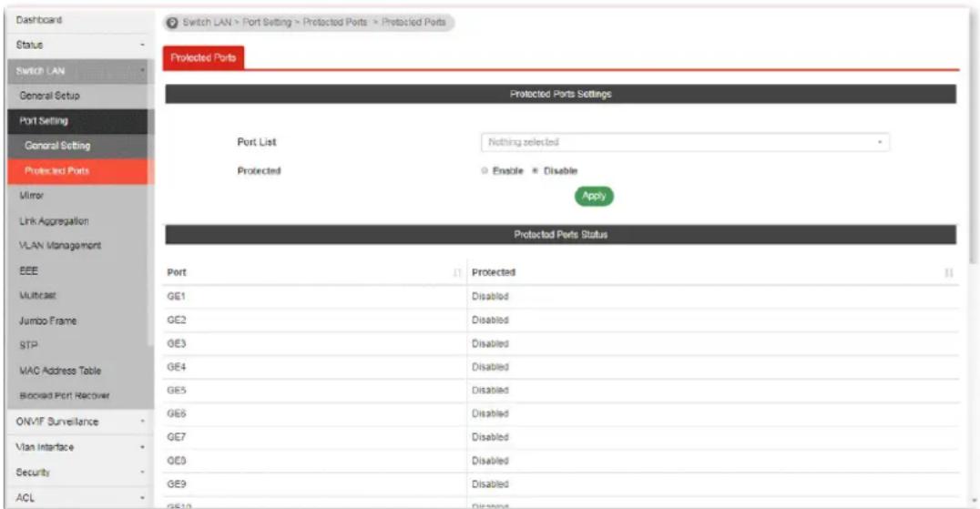This screenshot has height=509, width=980.
Task: Open Blocked Port Recover menu item
Action: (x=78, y=396)
